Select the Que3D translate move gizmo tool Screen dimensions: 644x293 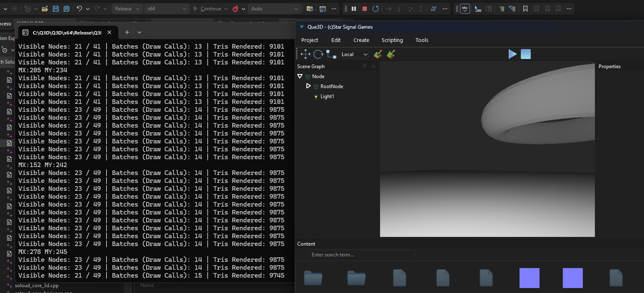pos(306,54)
